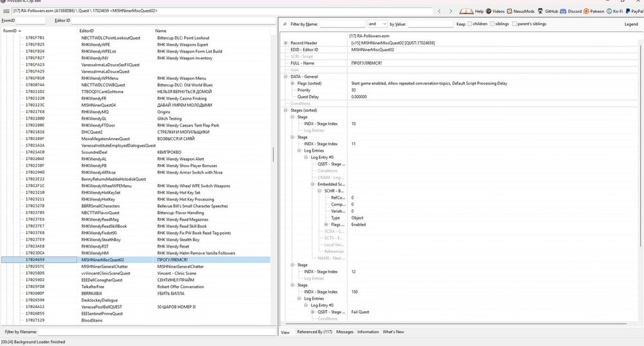The width and height of the screenshot is (644, 346).
Task: Select the FULL - Name field row
Action: (460, 63)
